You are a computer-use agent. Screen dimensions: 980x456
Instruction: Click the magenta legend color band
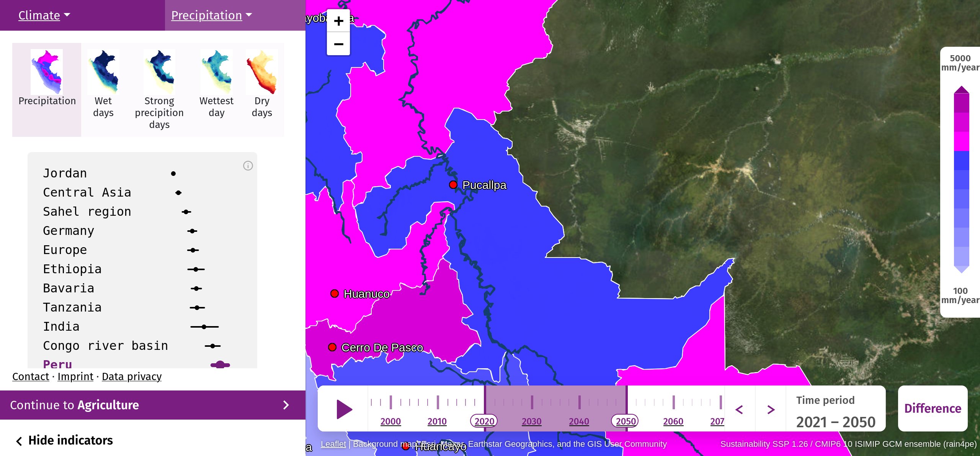(961, 141)
